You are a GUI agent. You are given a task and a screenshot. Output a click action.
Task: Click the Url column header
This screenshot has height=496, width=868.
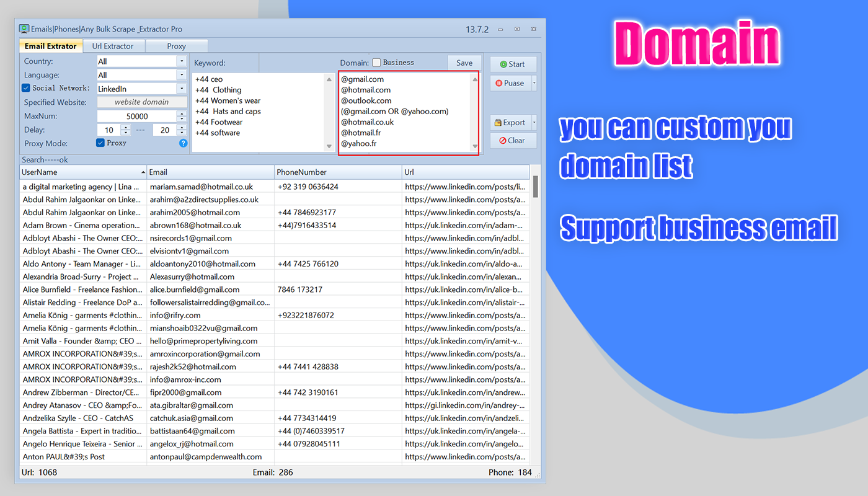click(466, 172)
